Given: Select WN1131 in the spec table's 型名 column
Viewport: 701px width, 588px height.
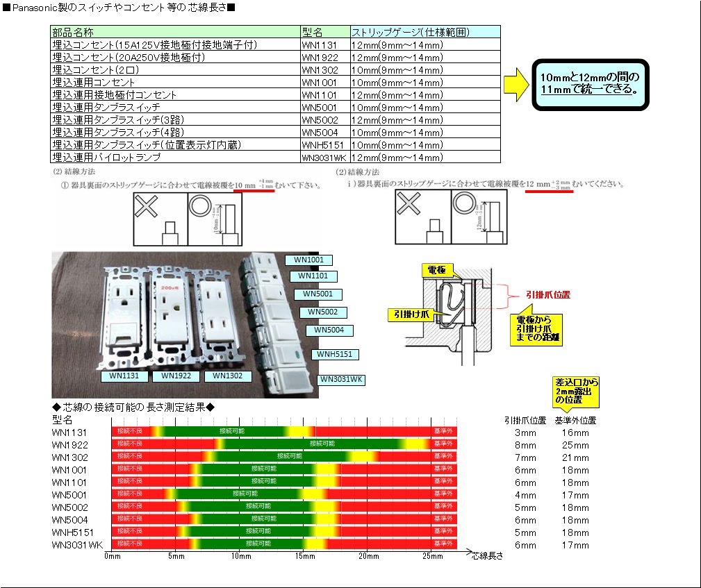Looking at the screenshot, I should click(325, 44).
